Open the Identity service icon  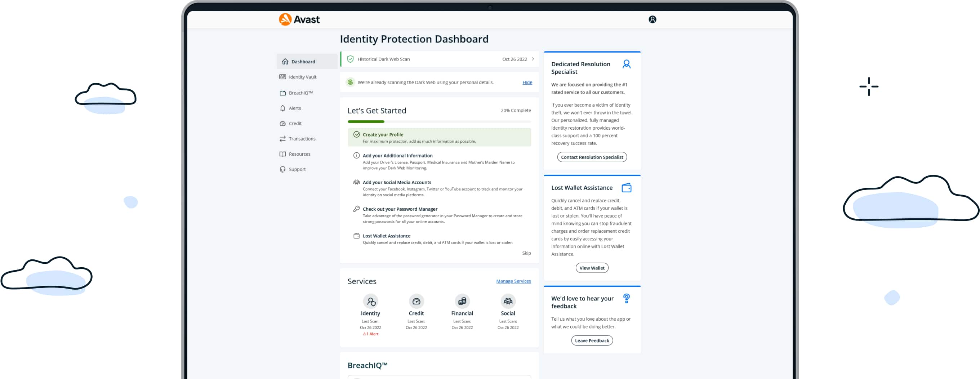370,302
